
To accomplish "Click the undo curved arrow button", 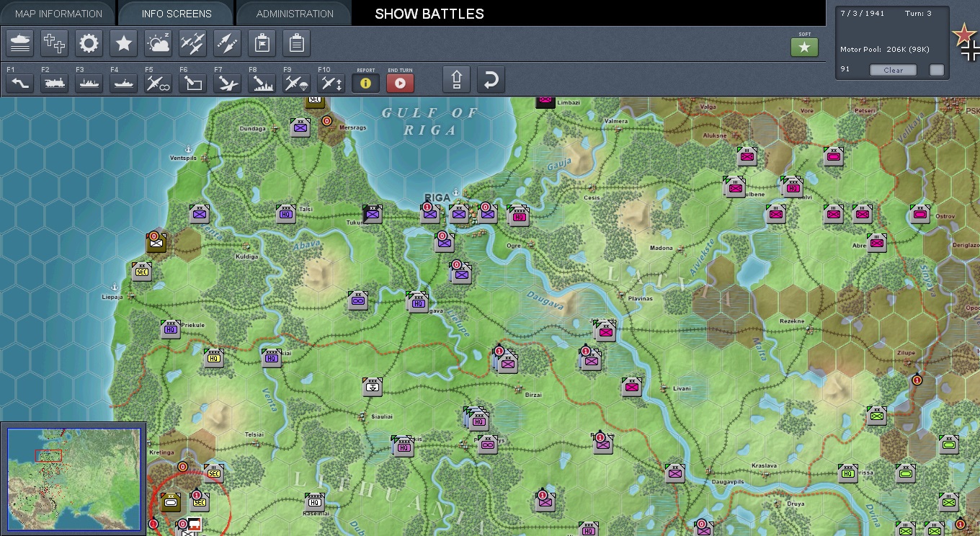I will click(491, 79).
